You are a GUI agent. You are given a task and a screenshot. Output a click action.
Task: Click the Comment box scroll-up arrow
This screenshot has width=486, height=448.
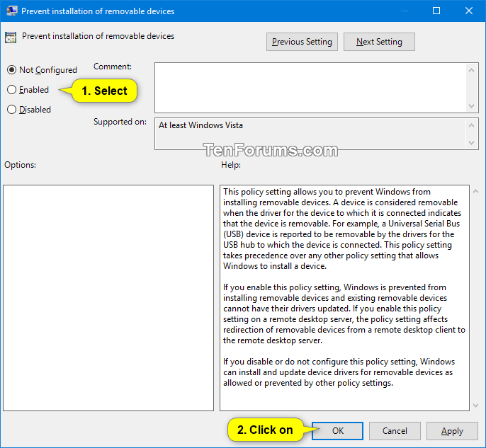[x=471, y=70]
